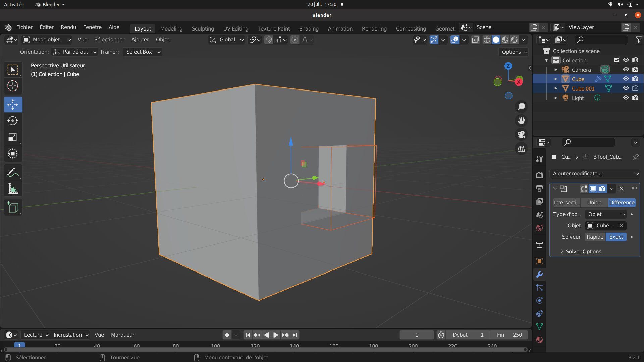Open the View Layer properties tab

539,201
